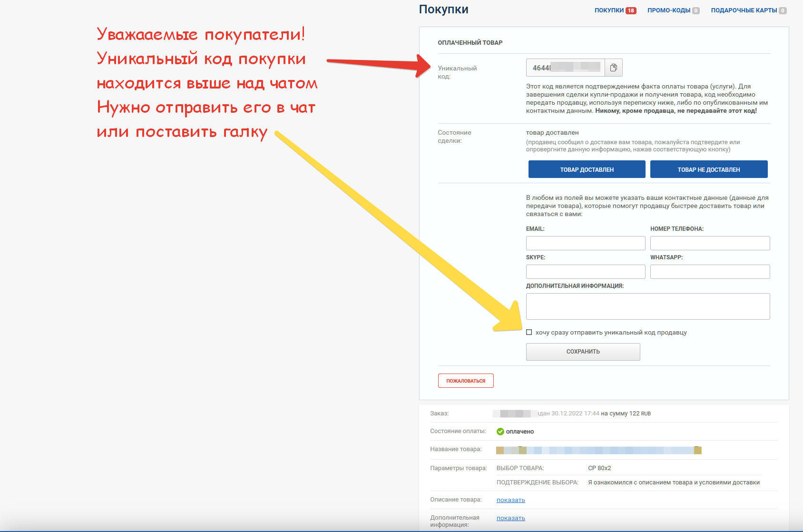Viewport: 803px width, 532px height.
Task: Open the blurred product name link
Action: 598,450
